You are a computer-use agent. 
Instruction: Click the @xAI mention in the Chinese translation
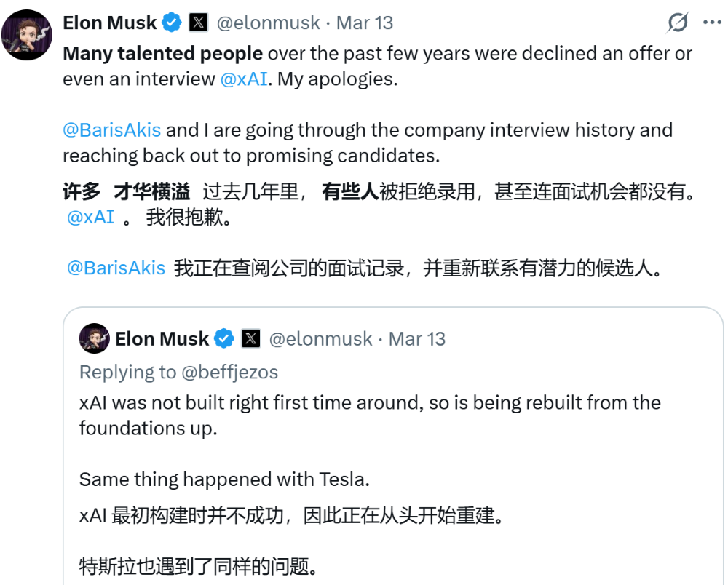coord(90,218)
